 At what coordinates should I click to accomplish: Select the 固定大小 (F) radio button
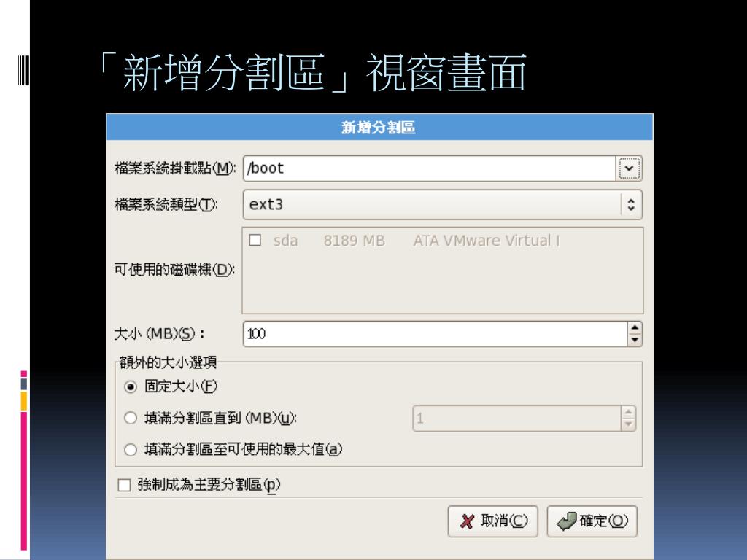131,386
